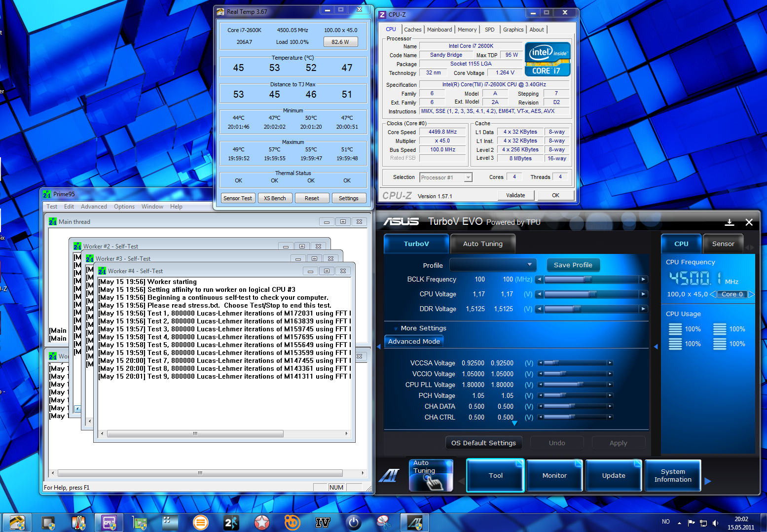The width and height of the screenshot is (767, 532).
Task: Open the About tab in CPU-Z
Action: [x=537, y=30]
